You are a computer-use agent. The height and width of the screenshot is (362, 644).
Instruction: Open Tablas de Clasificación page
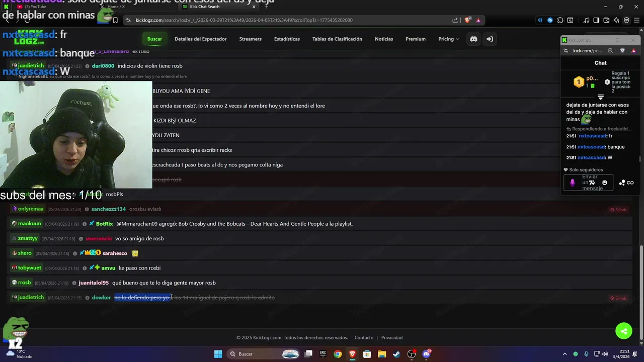coord(337,39)
